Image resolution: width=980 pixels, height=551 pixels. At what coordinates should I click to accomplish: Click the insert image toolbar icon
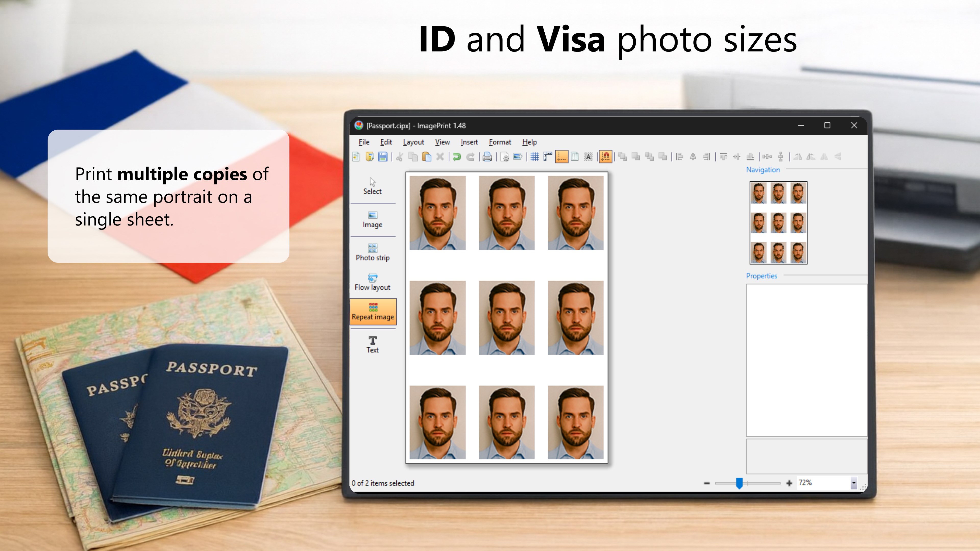[x=518, y=157]
